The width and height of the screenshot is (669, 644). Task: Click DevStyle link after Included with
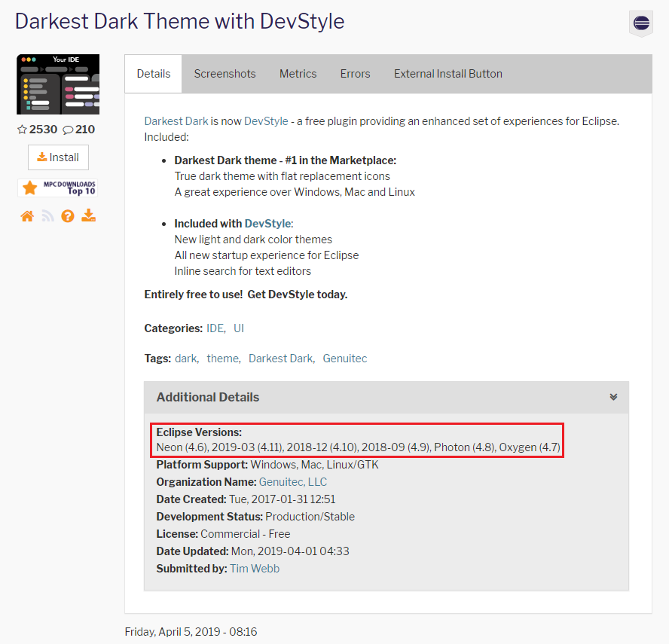pos(268,224)
